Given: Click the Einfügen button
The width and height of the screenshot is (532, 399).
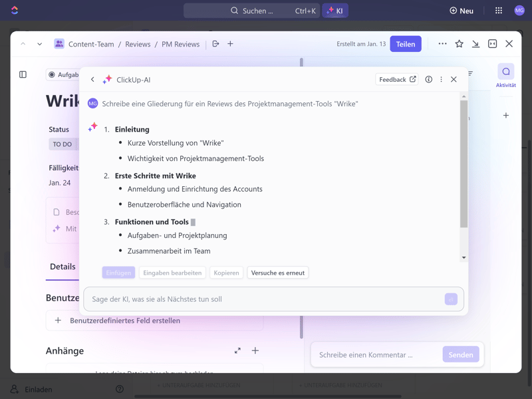Looking at the screenshot, I should point(118,273).
